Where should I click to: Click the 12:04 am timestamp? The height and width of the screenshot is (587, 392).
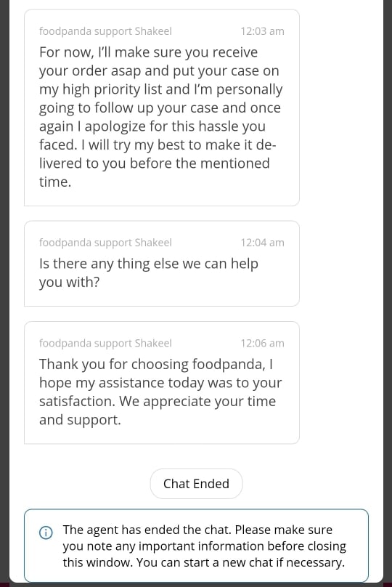(x=262, y=243)
